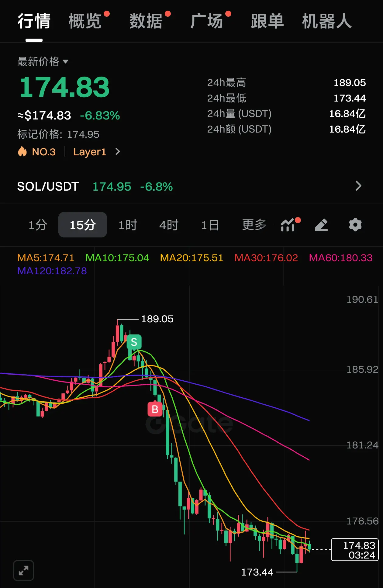Viewport: 383px width, 588px height.
Task: Tap the -6.83% change value
Action: [x=100, y=116]
